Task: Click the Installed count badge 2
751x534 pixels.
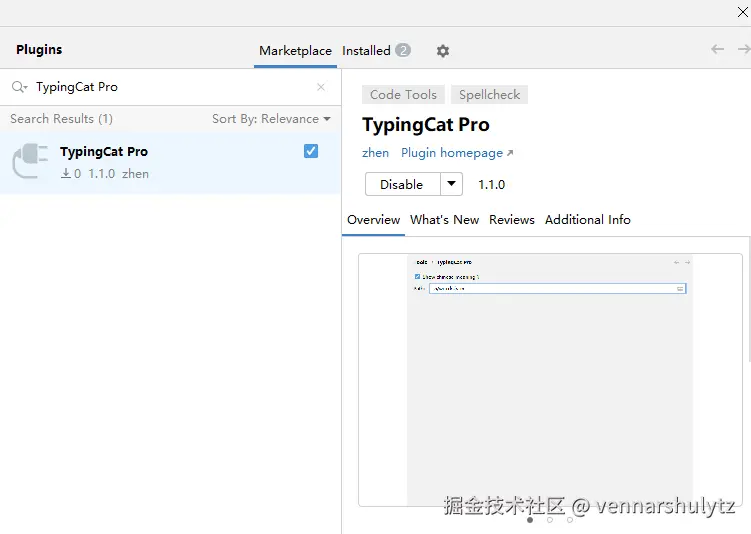Action: [403, 50]
